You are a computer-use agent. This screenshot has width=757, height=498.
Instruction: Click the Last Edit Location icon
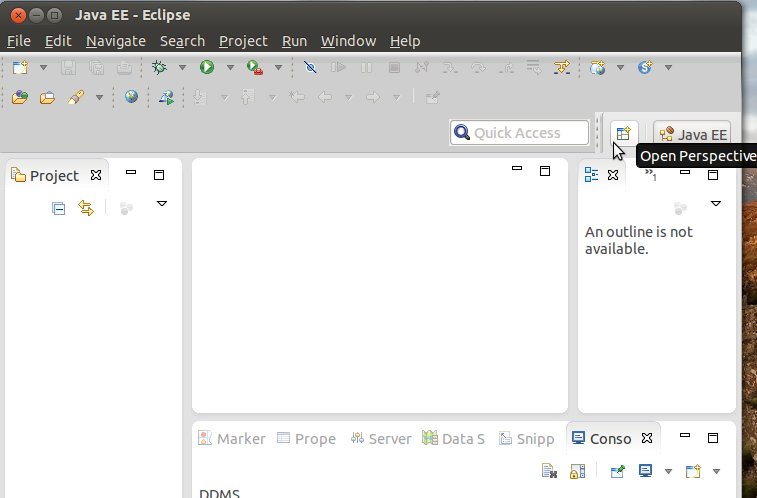pos(296,97)
